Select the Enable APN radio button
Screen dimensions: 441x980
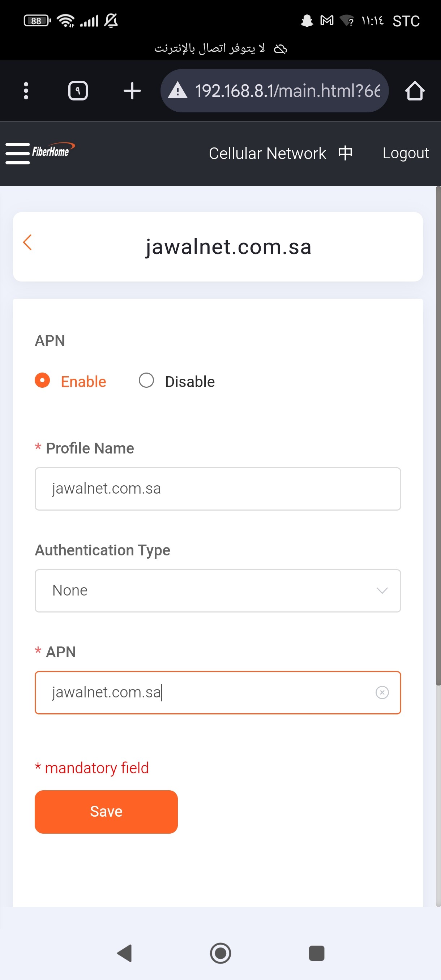coord(42,381)
